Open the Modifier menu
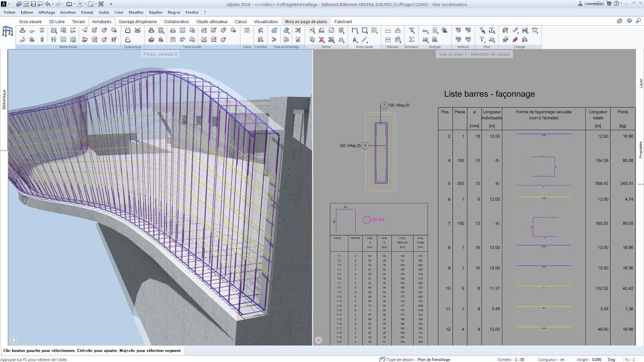This screenshot has height=362, width=644. [x=136, y=12]
